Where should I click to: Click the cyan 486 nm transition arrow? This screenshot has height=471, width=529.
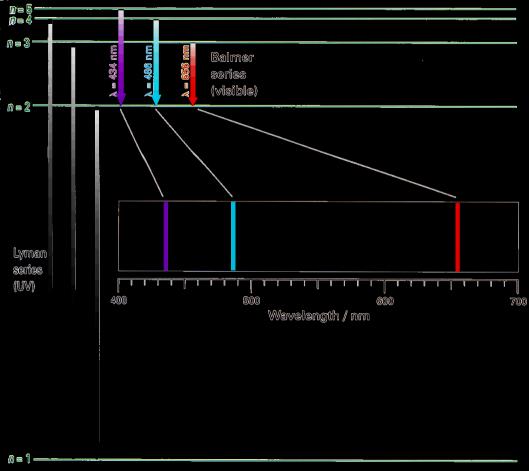click(156, 63)
